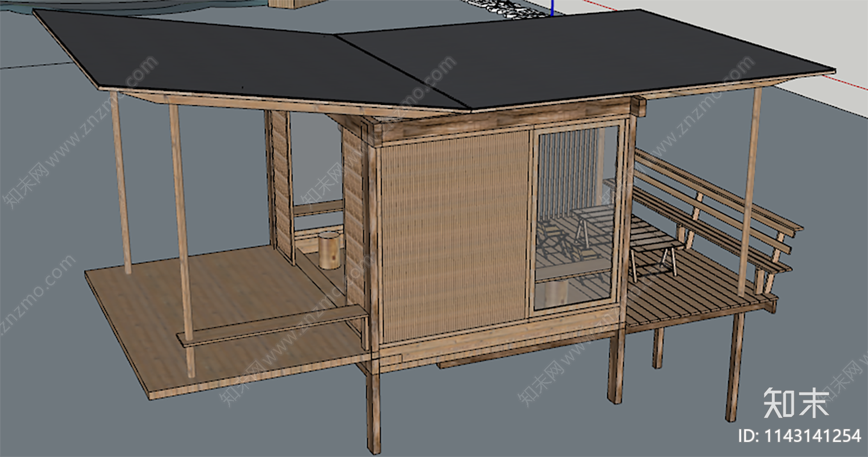Select the picnic table inside the cabin
868x457 pixels.
point(597,228)
